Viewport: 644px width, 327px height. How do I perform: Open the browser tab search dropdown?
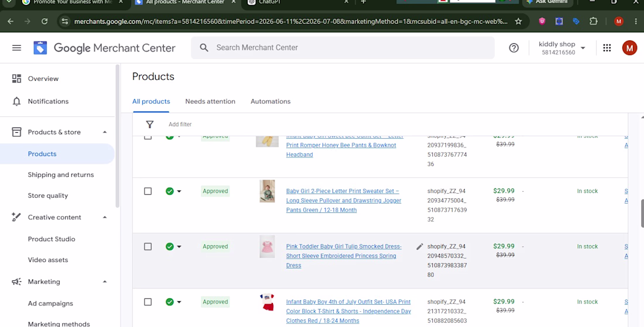(9, 2)
